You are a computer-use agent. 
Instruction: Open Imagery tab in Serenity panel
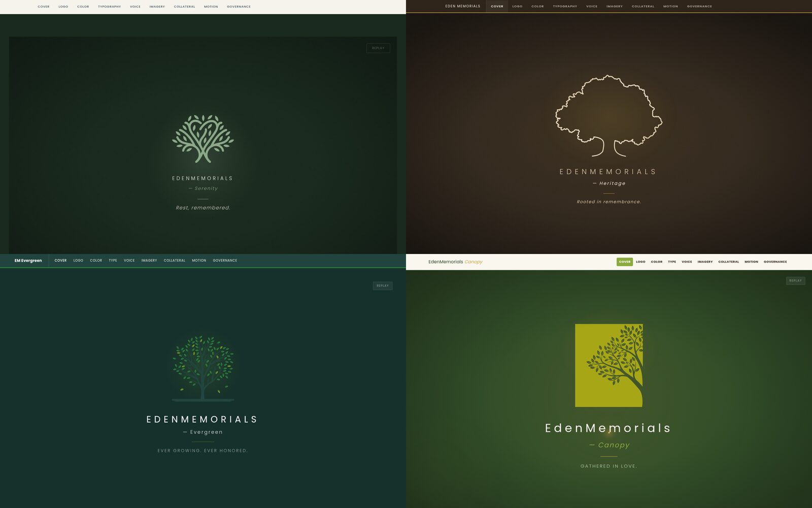tap(157, 7)
